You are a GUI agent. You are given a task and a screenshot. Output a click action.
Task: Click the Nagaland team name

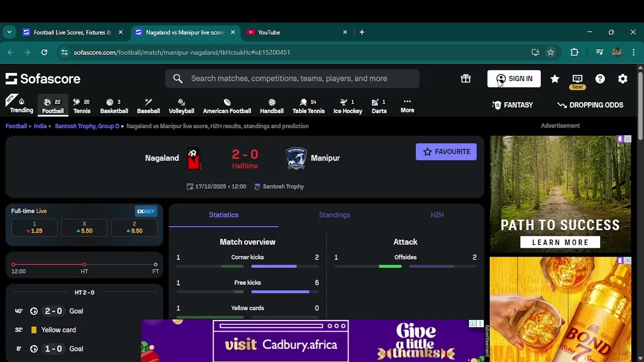tap(162, 158)
